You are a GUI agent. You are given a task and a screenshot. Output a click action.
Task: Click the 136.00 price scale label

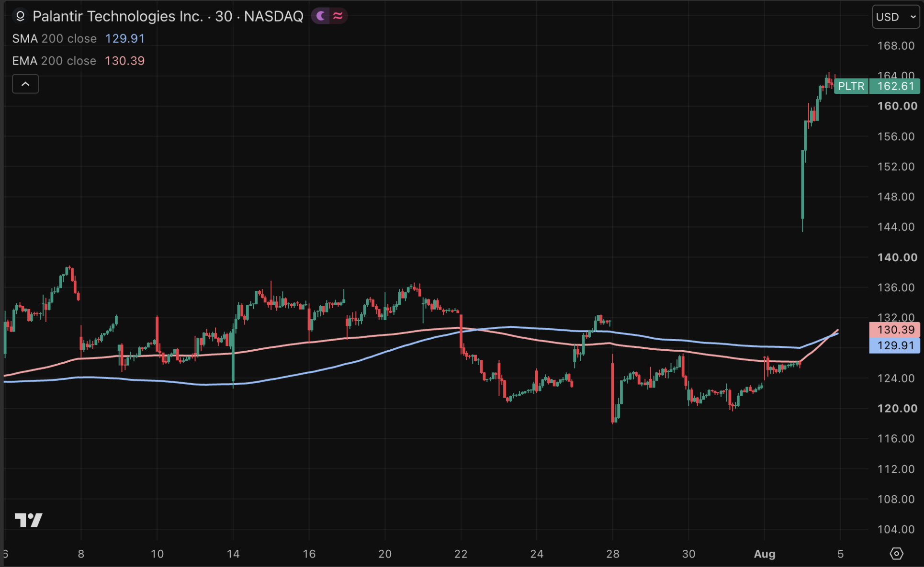click(896, 288)
